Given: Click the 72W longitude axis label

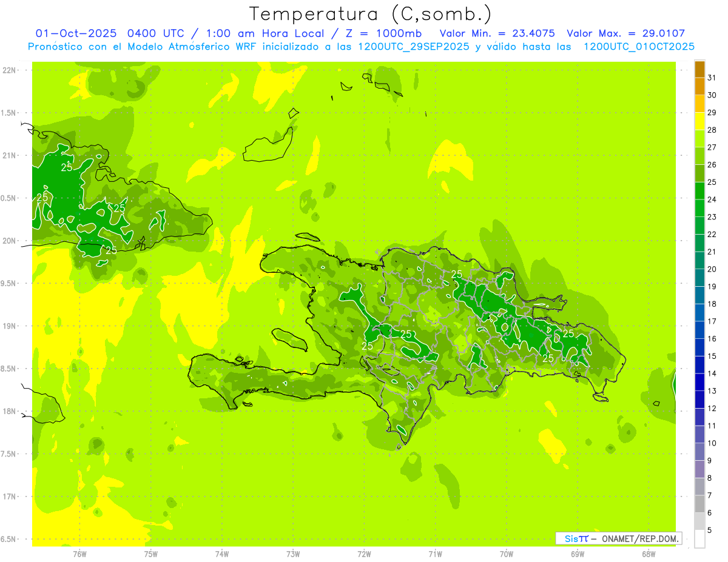Looking at the screenshot, I should (364, 554).
